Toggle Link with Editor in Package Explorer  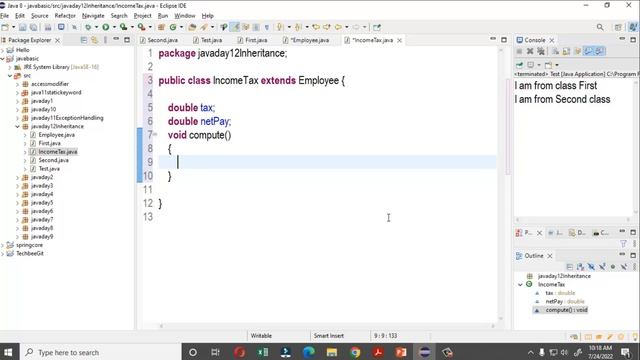tap(94, 40)
